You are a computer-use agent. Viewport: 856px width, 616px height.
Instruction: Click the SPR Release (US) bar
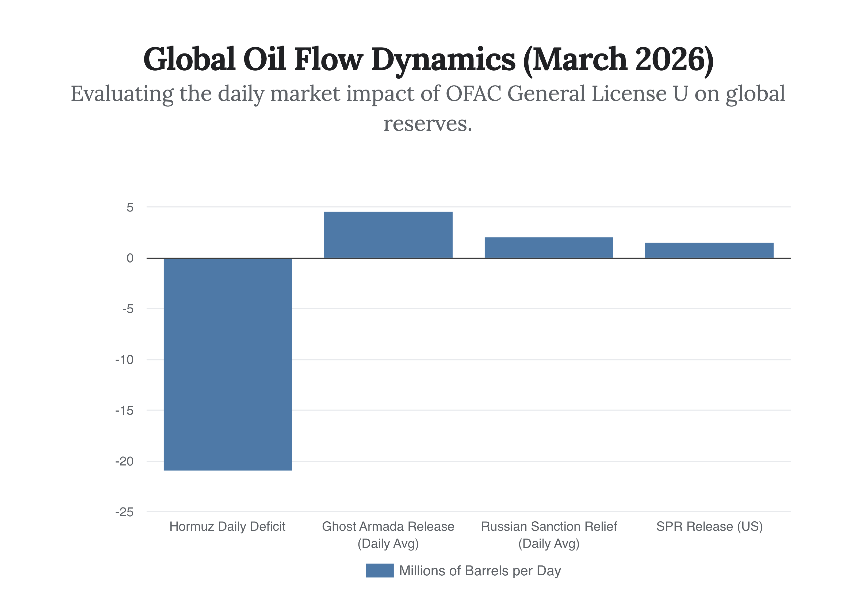point(709,250)
